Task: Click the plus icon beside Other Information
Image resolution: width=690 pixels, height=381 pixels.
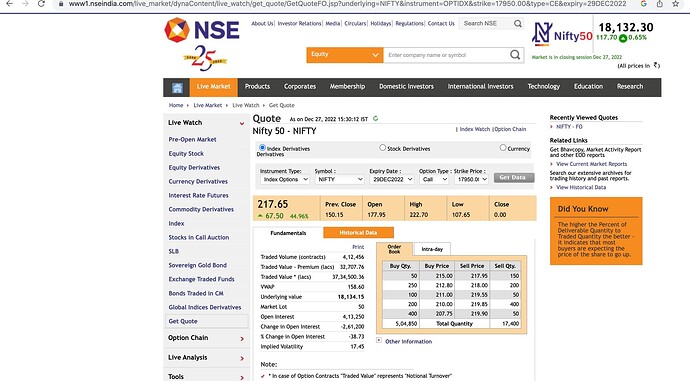Action: click(378, 340)
